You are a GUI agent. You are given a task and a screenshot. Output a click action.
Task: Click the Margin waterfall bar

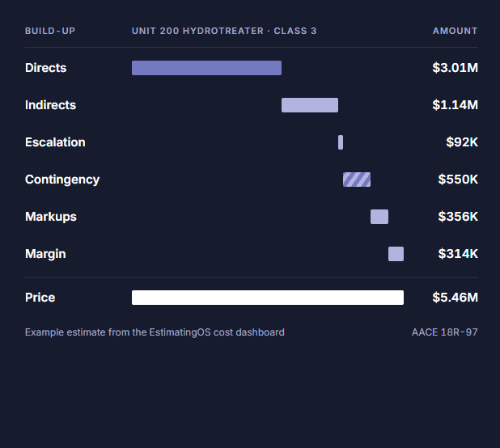(x=396, y=254)
